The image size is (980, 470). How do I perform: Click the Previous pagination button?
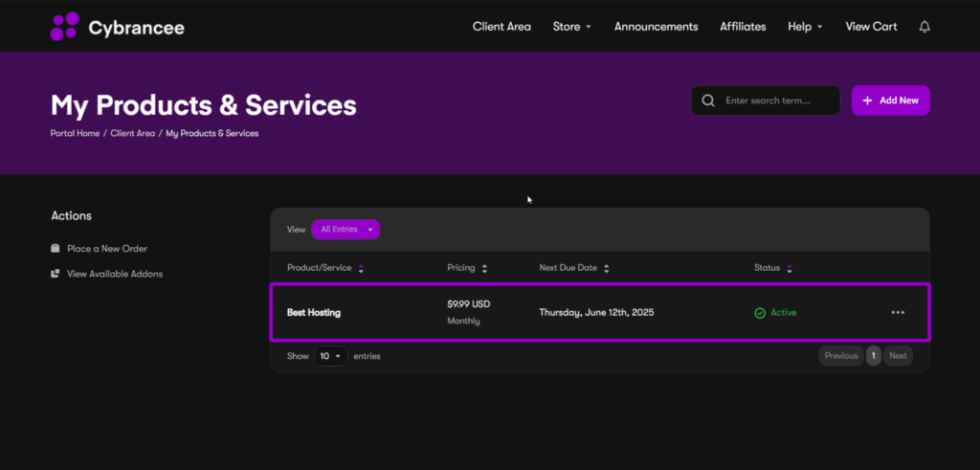(841, 356)
